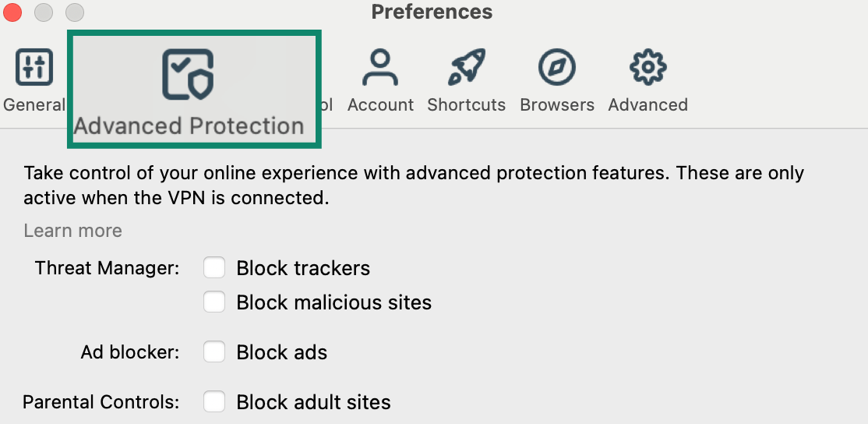Enable the Block trackers checkbox
Screen dimensions: 868x424
tap(214, 268)
